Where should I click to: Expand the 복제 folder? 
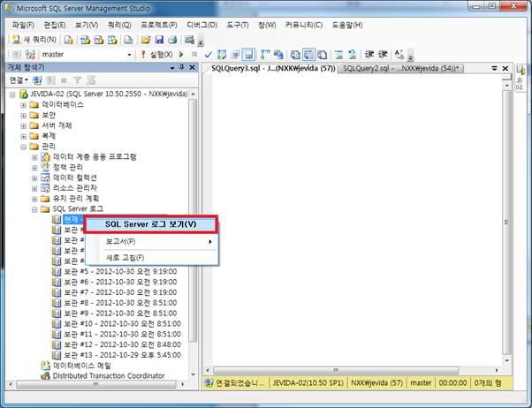[x=23, y=136]
